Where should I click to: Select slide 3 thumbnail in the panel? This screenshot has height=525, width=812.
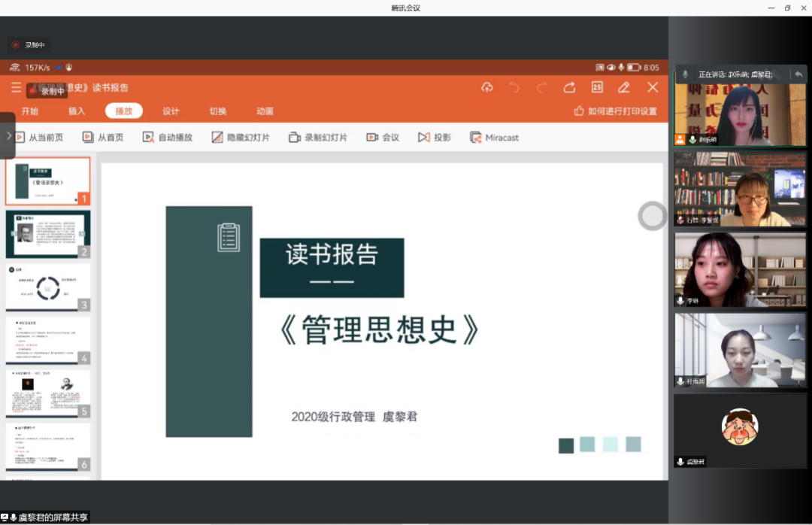pyautogui.click(x=48, y=287)
